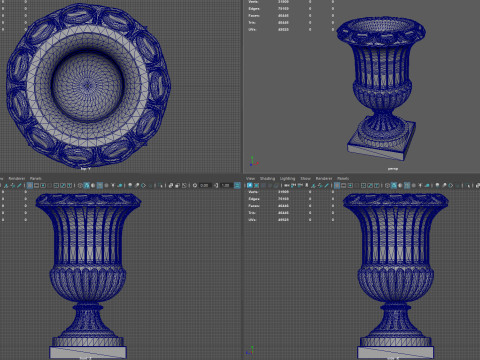
Task: Toggle Resolution Gate in lower-right panel toolbar
Action: [350, 185]
